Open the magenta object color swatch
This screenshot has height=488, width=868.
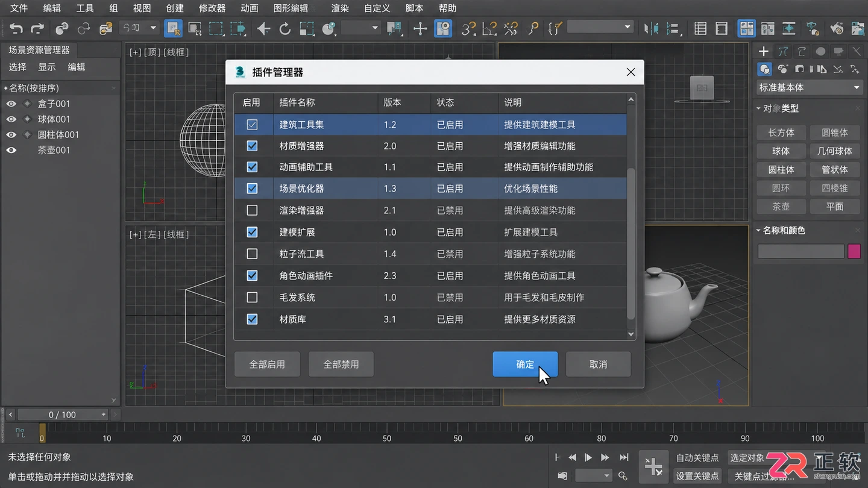click(x=854, y=251)
